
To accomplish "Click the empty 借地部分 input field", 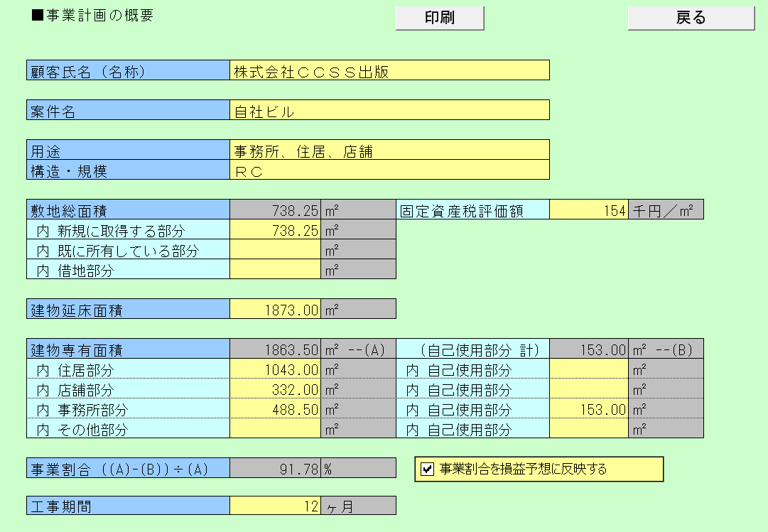I will point(275,270).
